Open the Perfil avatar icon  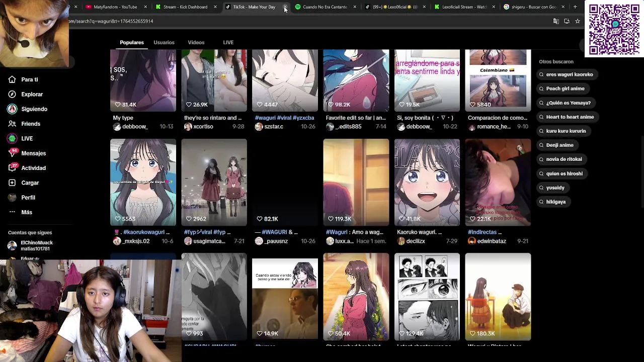click(12, 198)
